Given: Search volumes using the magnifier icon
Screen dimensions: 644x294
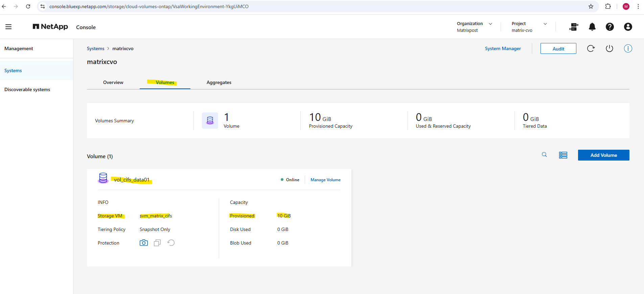Looking at the screenshot, I should [544, 155].
